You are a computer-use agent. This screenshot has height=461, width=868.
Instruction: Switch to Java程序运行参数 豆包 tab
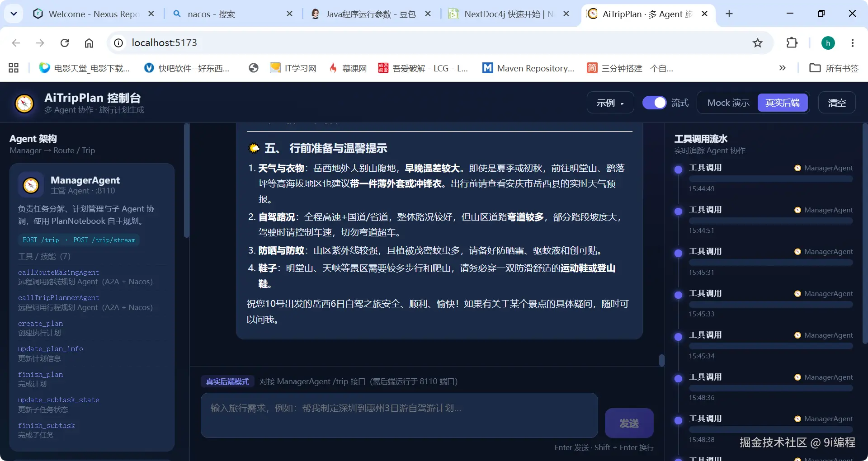tap(371, 14)
